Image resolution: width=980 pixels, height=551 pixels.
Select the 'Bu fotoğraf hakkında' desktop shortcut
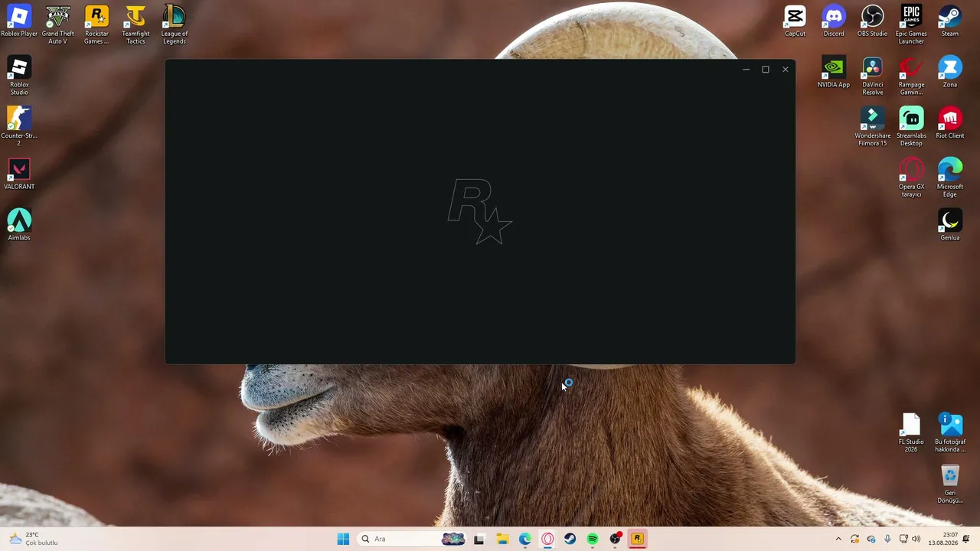[950, 433]
